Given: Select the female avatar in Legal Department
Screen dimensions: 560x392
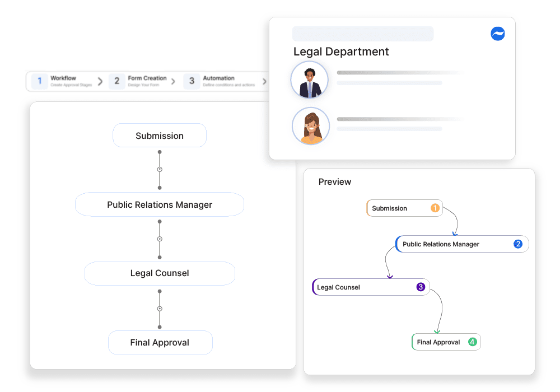Looking at the screenshot, I should (311, 126).
